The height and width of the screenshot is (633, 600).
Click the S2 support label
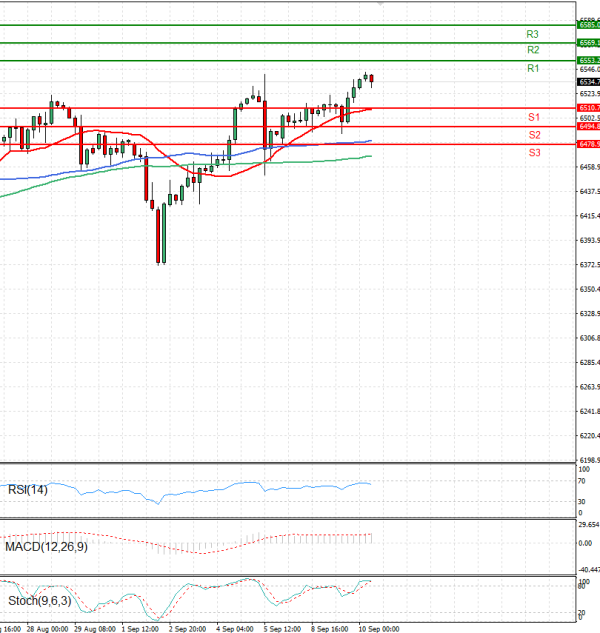(534, 135)
